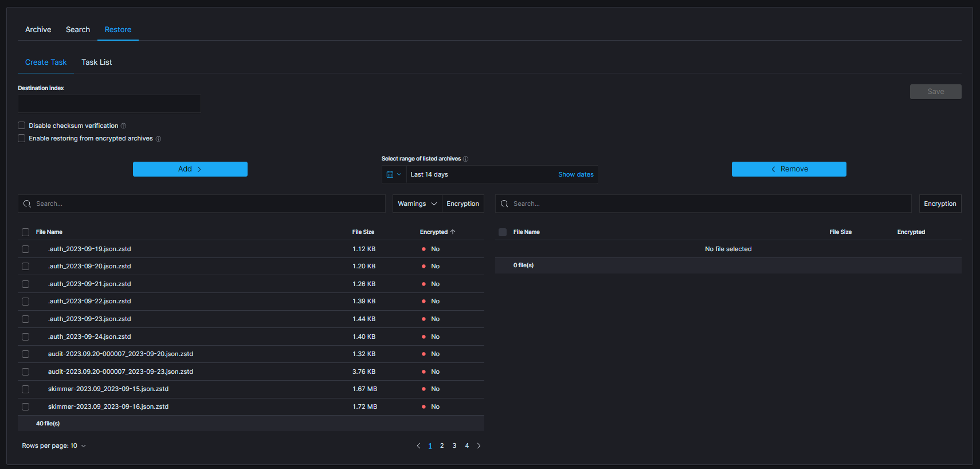Click the Encrypted column sort arrow

453,232
